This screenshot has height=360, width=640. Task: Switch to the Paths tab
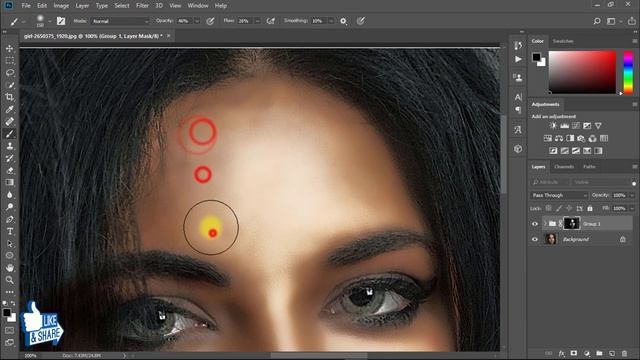pos(589,167)
